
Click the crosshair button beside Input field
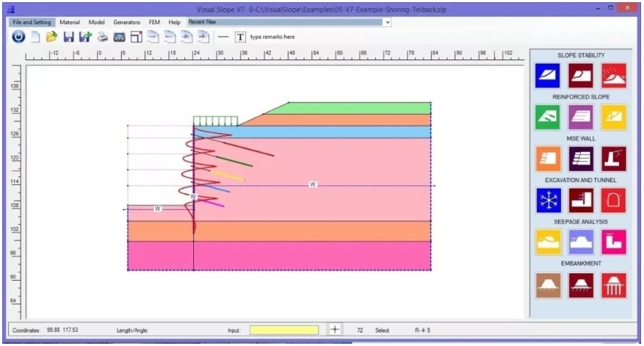tap(334, 331)
